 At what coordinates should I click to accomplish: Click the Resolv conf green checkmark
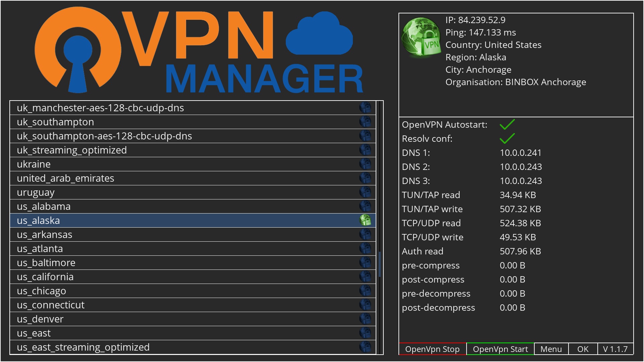click(507, 138)
